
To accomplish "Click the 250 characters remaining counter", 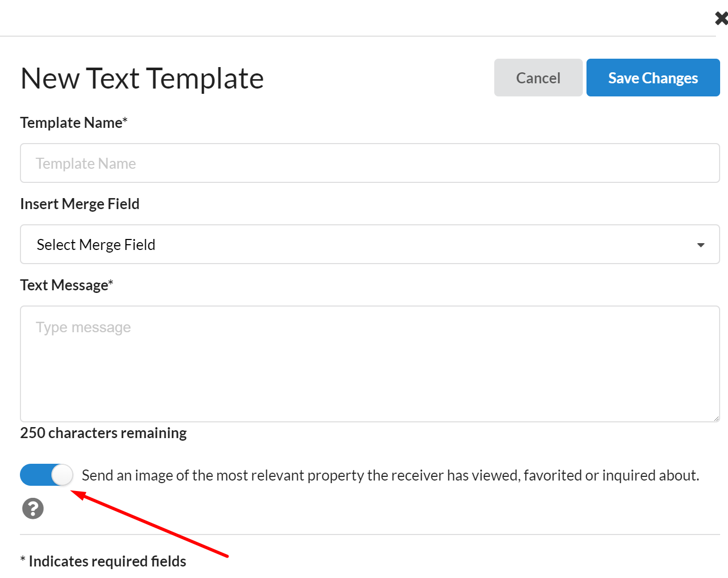I will pos(103,433).
